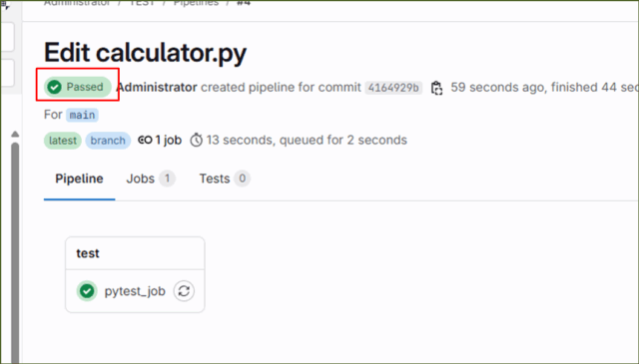
Task: Open the main branch link
Action: click(82, 115)
